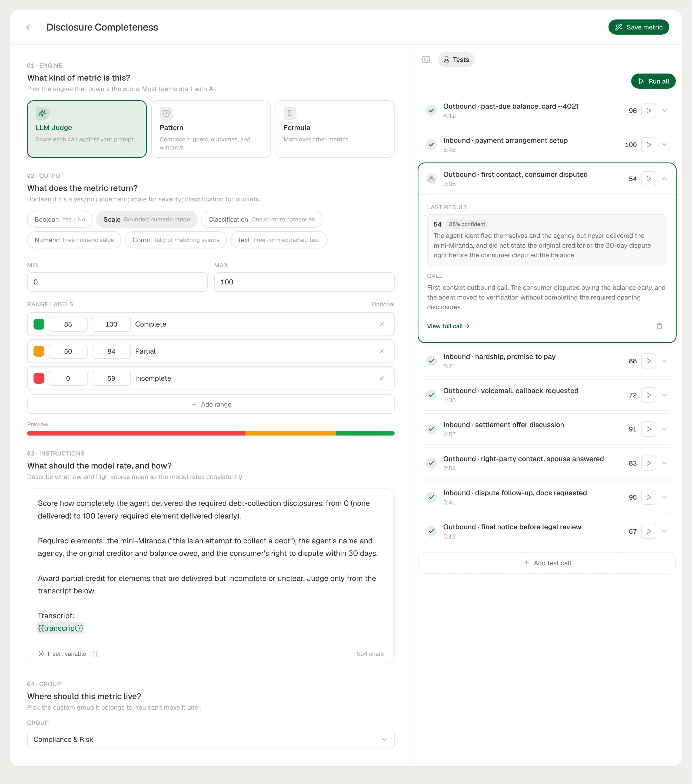Open View full call link

tap(448, 326)
